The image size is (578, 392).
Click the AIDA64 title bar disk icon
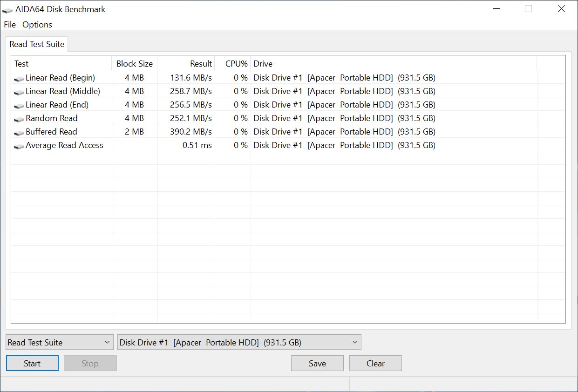[7, 10]
